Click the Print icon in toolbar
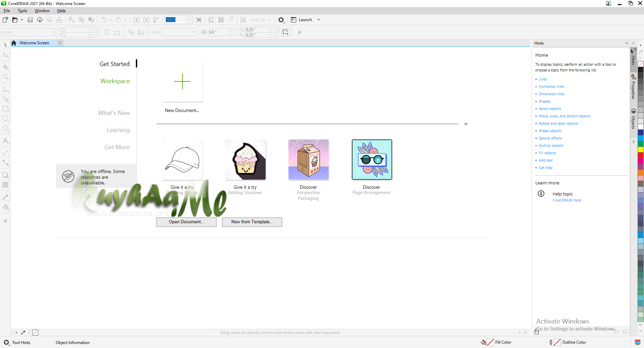The width and height of the screenshot is (644, 348). [59, 20]
